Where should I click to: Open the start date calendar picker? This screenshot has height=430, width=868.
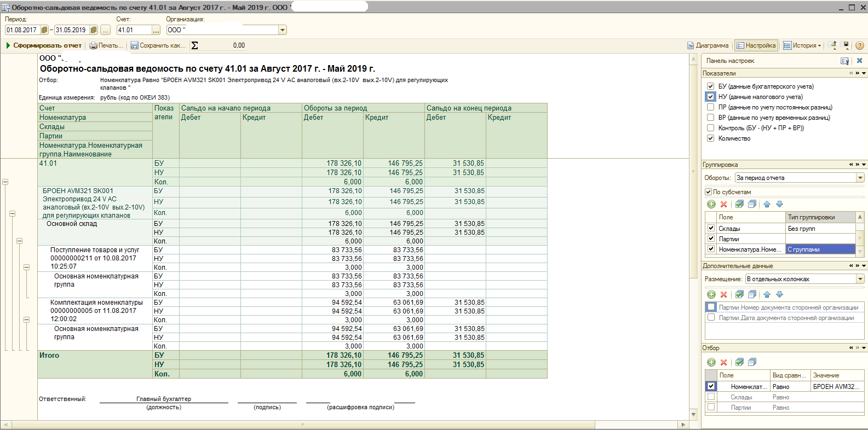[44, 30]
